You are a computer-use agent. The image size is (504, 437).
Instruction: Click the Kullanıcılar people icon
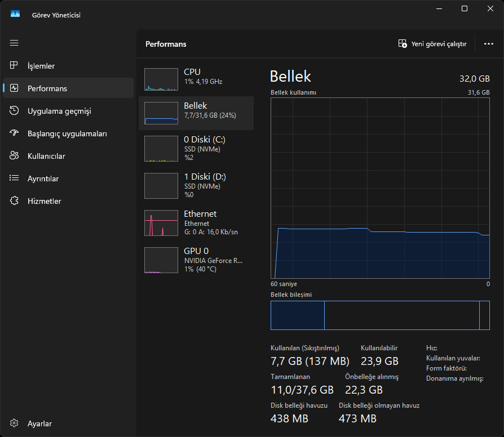click(14, 156)
